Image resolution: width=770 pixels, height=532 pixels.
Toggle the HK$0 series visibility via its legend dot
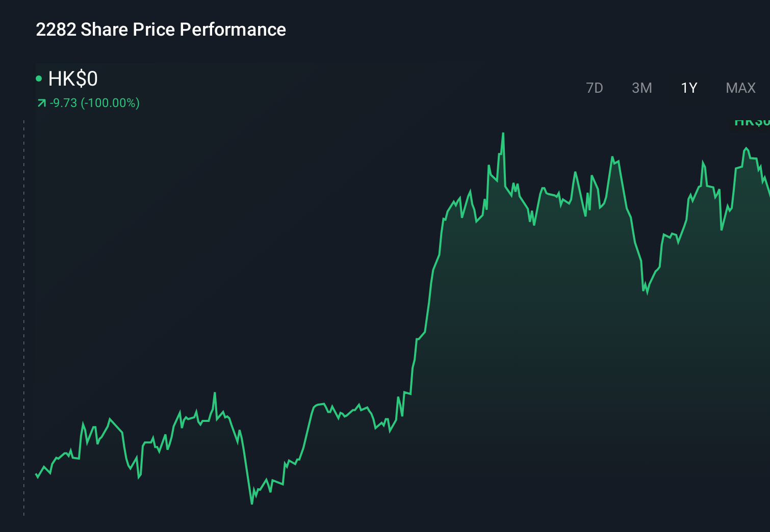(39, 78)
